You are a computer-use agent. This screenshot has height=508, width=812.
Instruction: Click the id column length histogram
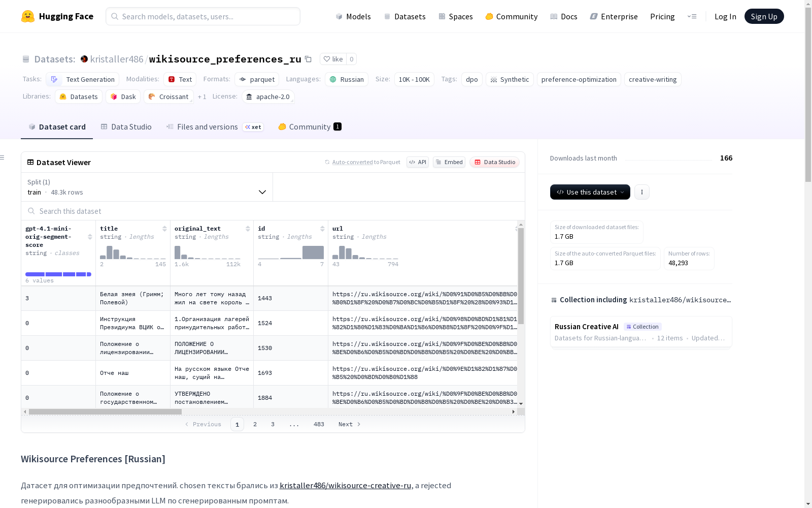click(291, 252)
